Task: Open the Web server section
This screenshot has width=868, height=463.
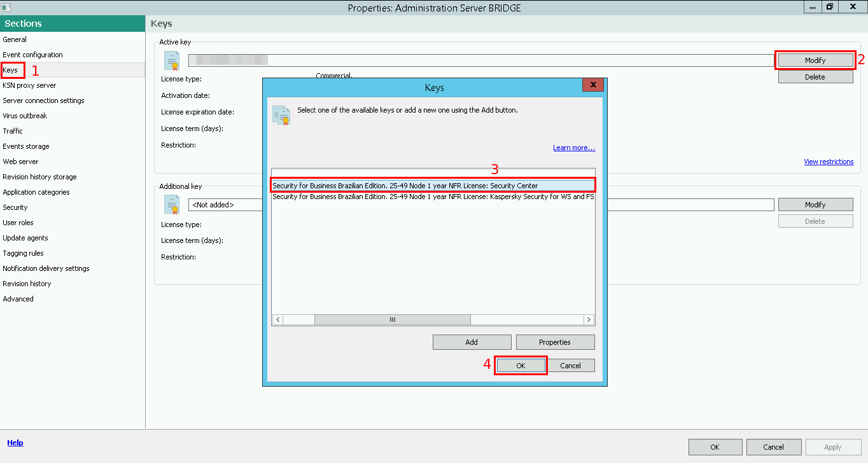Action: [20, 162]
